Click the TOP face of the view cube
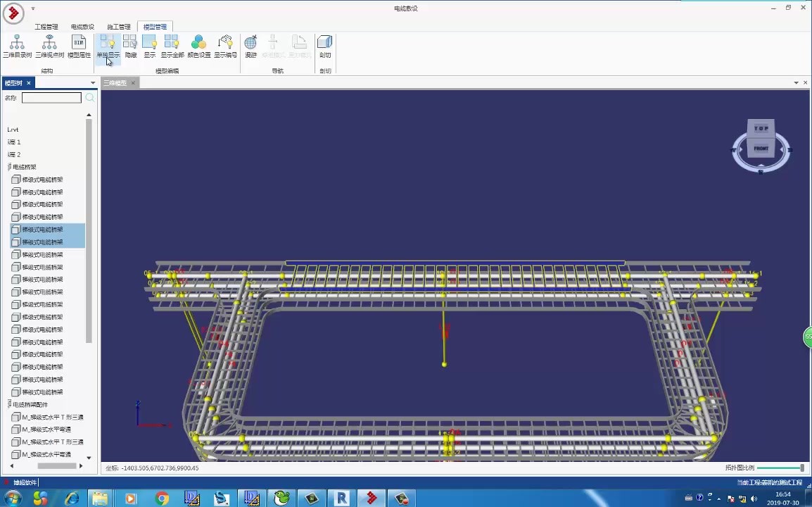Screen dimensions: 812x507 click(x=761, y=128)
